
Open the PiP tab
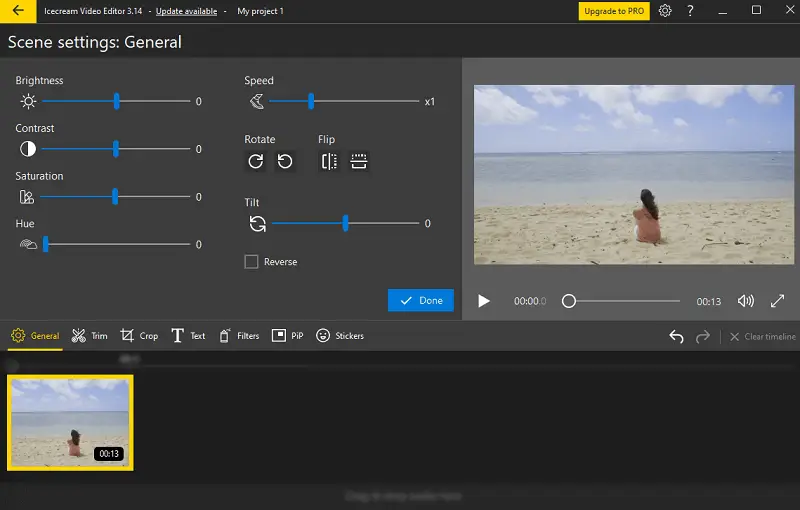(288, 336)
